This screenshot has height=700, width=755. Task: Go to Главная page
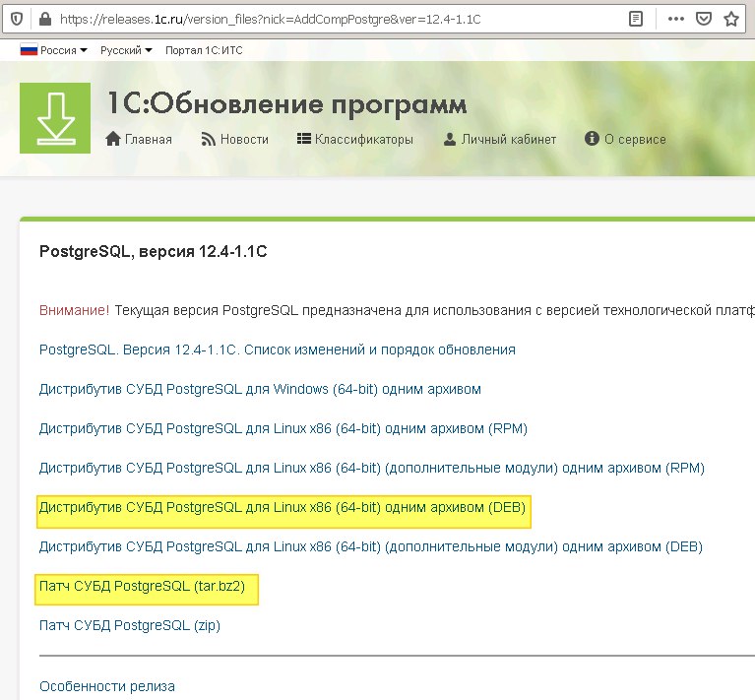[148, 140]
